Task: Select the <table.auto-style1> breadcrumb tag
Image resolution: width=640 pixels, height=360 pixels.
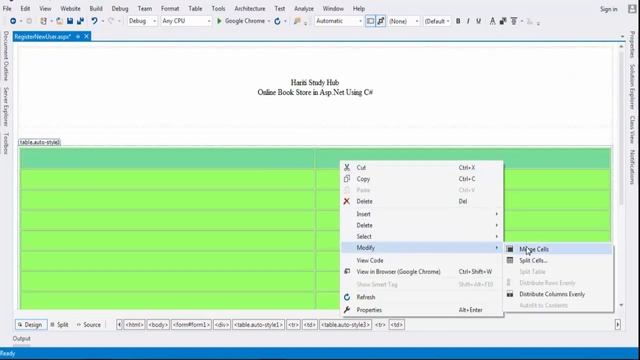Action: click(x=258, y=325)
